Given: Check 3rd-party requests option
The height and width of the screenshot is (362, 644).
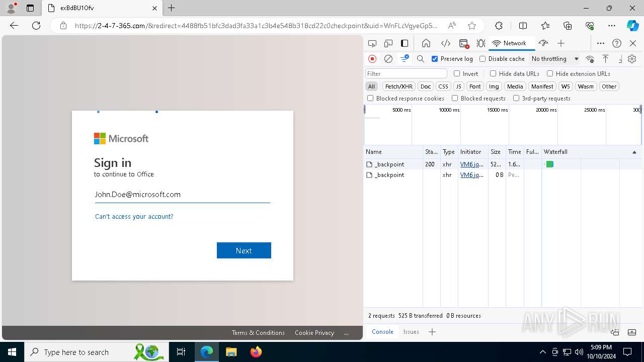Looking at the screenshot, I should (516, 99).
